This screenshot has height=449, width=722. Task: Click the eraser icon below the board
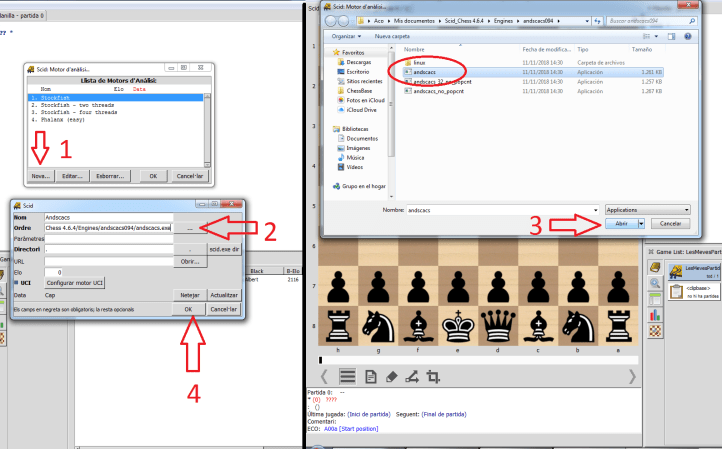tap(393, 376)
